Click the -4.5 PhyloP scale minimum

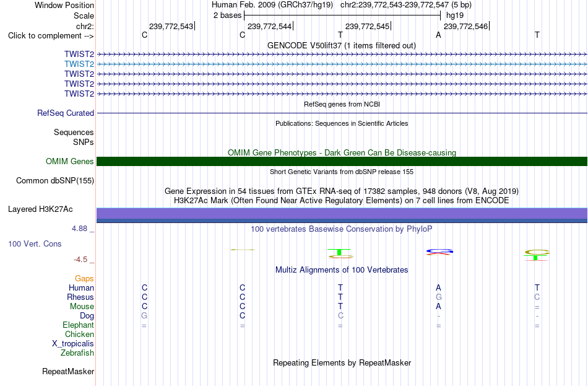point(80,260)
